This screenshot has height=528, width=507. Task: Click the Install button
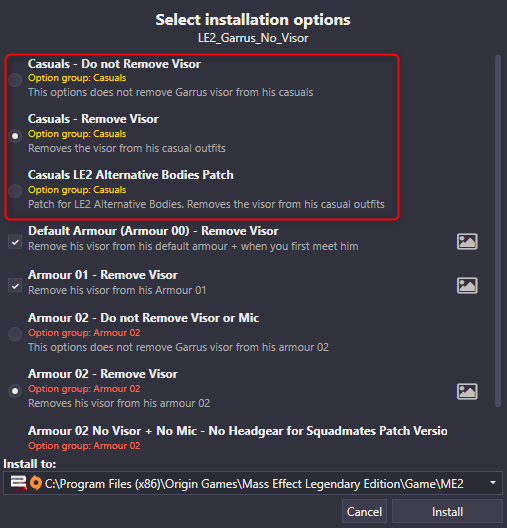pos(447,512)
